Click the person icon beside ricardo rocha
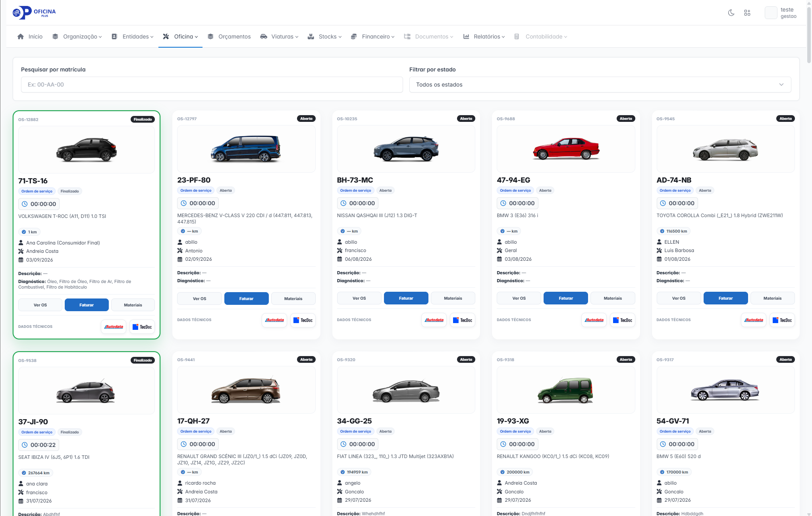Screen dimensions: 812x516 (180, 483)
